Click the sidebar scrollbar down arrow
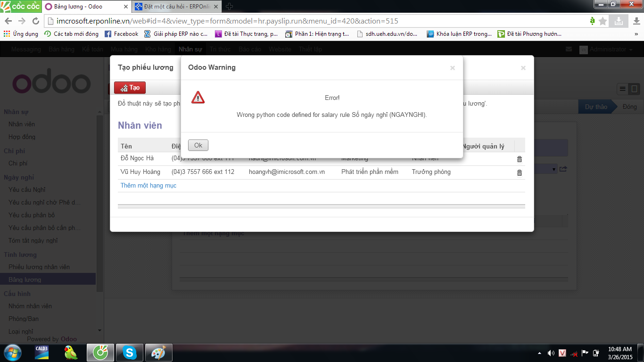Image resolution: width=644 pixels, height=362 pixels. tap(99, 331)
